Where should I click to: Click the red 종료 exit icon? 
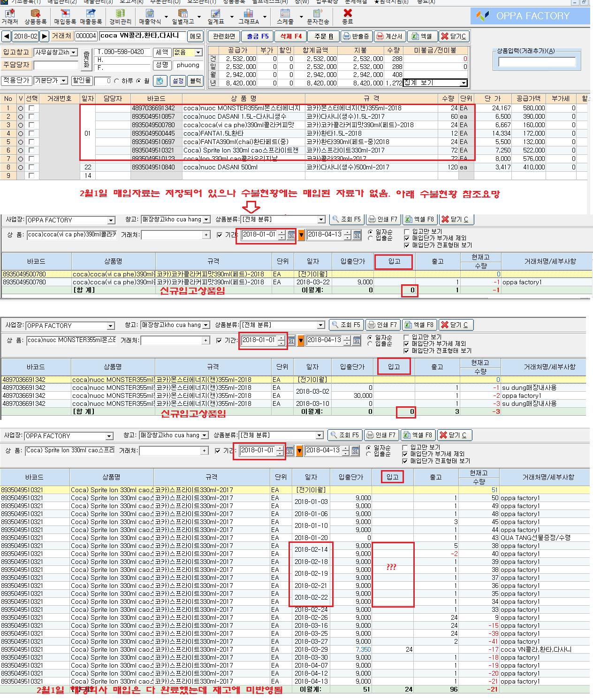click(x=348, y=17)
